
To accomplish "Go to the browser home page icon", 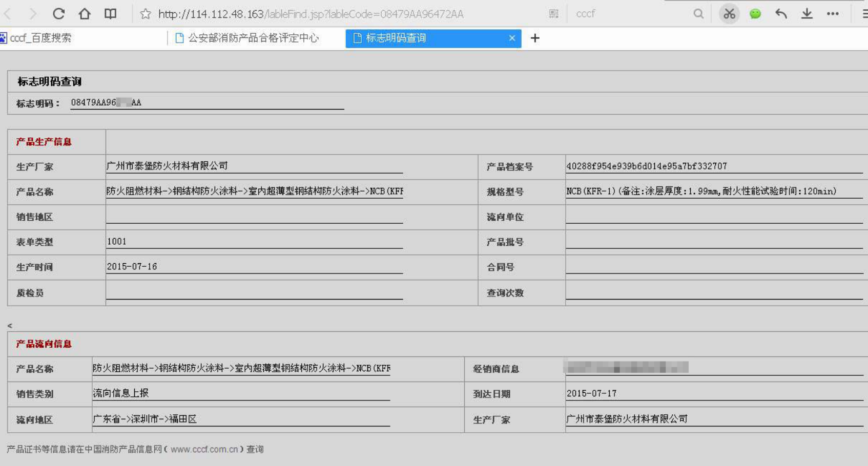I will pos(85,14).
